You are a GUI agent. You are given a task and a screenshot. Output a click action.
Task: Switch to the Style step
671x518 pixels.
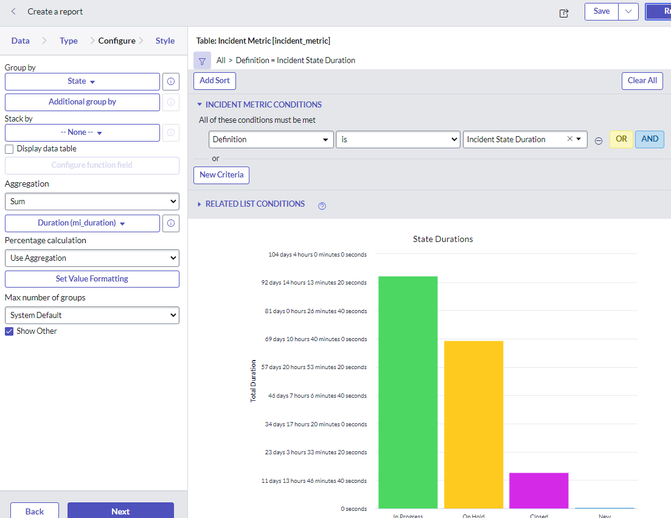point(165,41)
